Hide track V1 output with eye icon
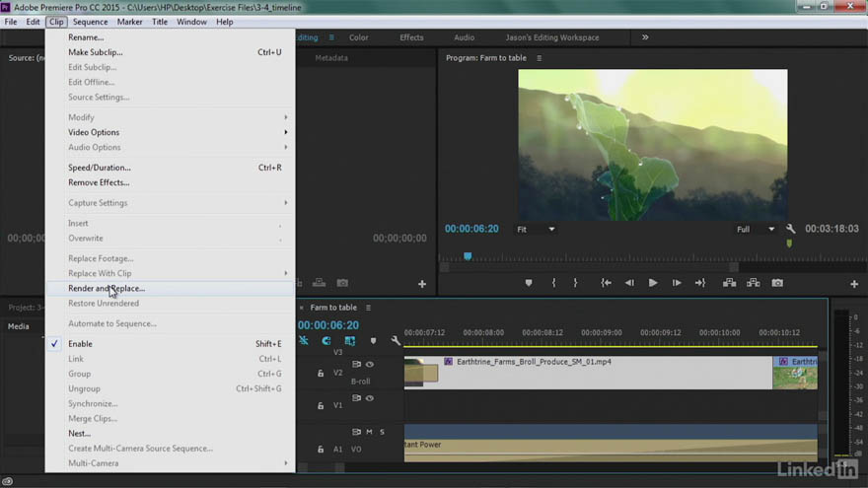This screenshot has width=868, height=488. click(370, 398)
